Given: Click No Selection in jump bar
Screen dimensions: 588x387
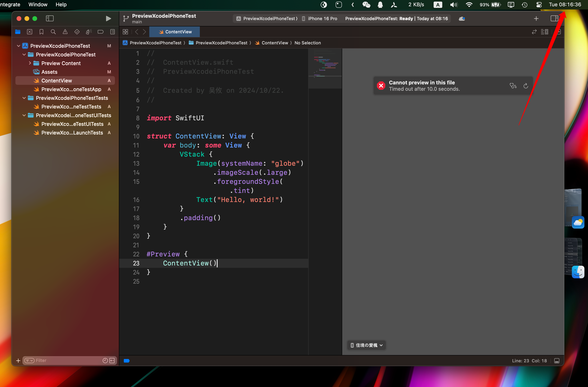Looking at the screenshot, I should pyautogui.click(x=308, y=43).
